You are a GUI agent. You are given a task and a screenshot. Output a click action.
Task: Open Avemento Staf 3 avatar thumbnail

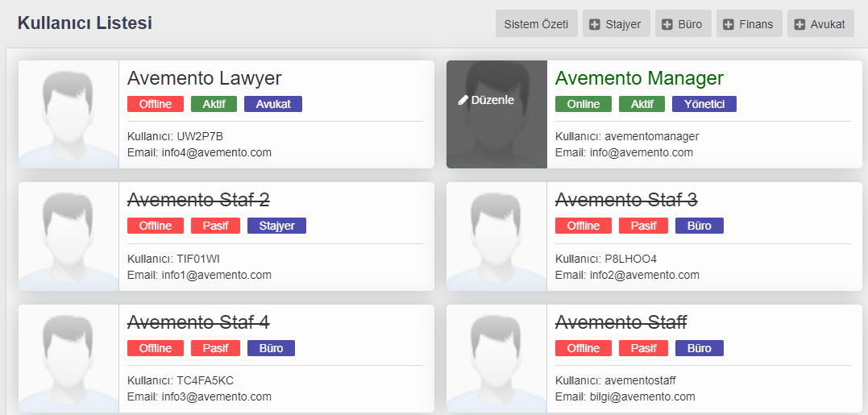click(496, 237)
